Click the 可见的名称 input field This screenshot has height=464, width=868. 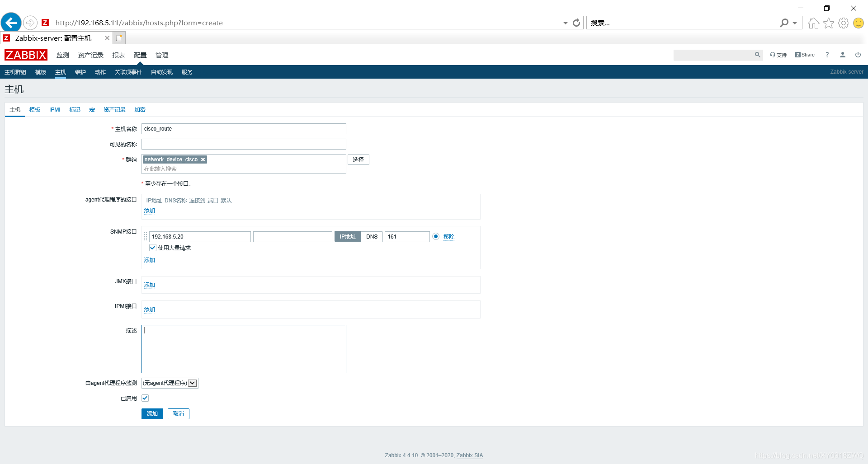point(244,144)
